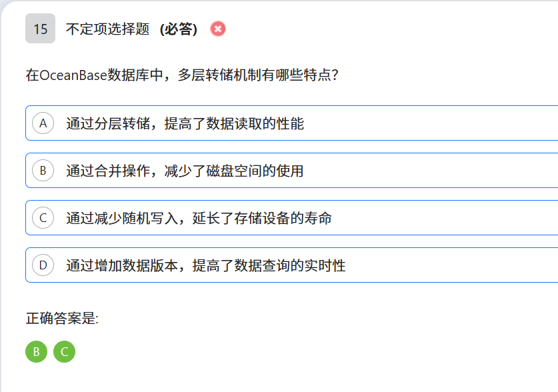Tick the option B letter circle
This screenshot has height=392, width=558.
43,171
